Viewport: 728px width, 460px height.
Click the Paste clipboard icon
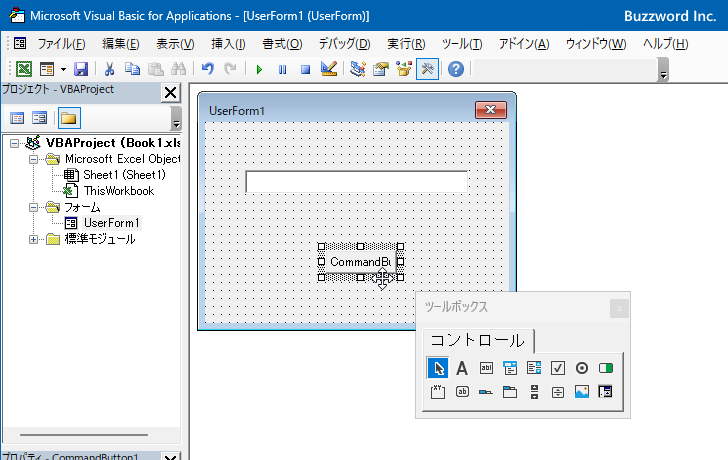[x=156, y=69]
